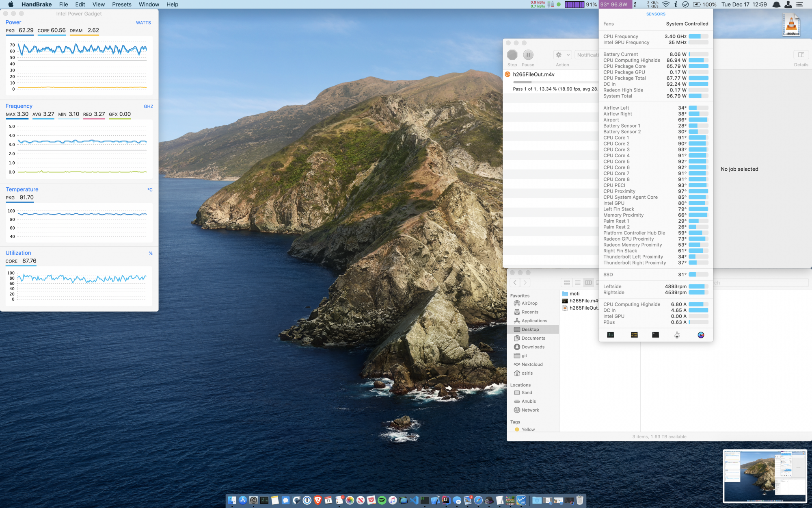Open the Window menu

[149, 4]
